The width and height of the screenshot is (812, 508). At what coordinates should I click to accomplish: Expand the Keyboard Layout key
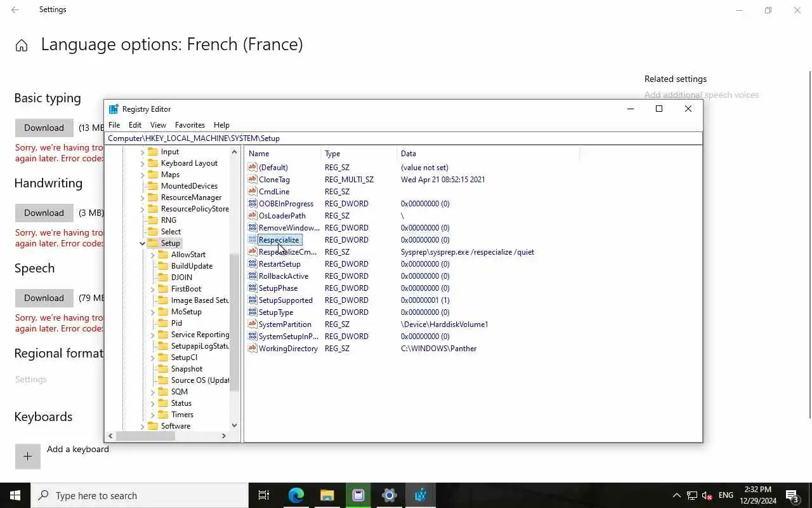coord(142,164)
